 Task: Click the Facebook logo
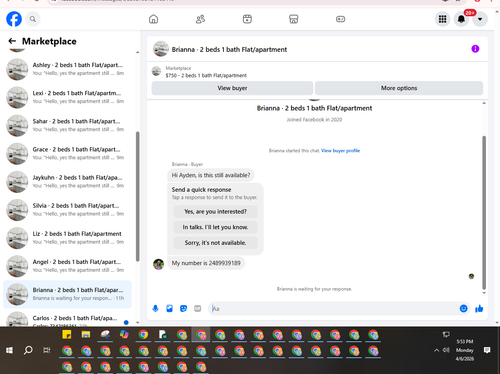(14, 19)
